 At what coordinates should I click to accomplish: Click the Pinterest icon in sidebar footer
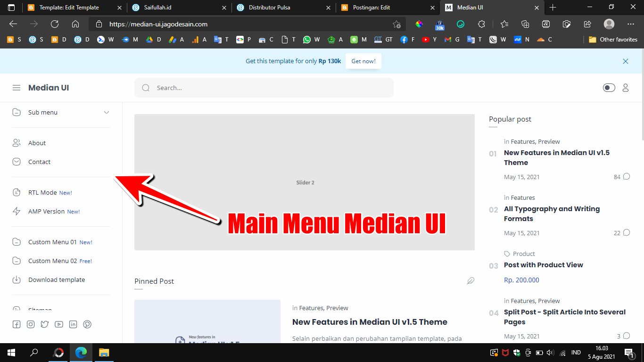pos(87,324)
